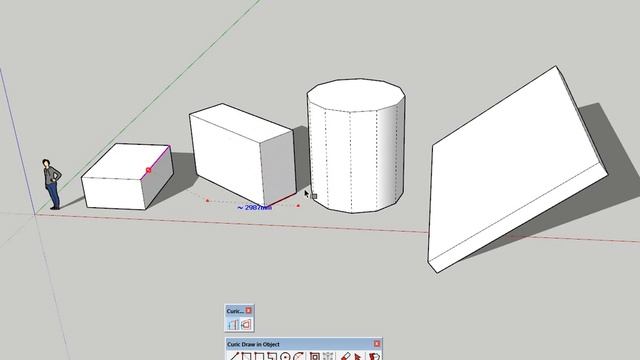Select the first Rectangle tool in Draw in Object
Image resolution: width=640 pixels, height=360 pixels.
(246, 357)
